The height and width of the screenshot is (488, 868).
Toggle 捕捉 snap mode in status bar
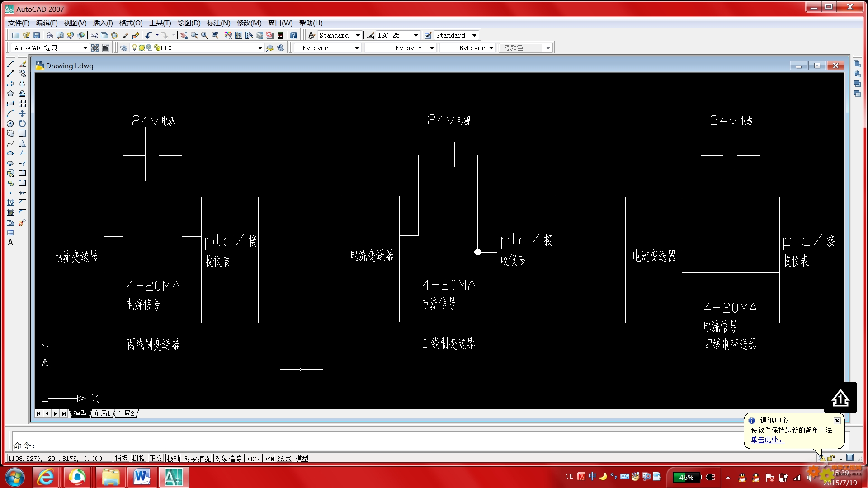[x=121, y=458]
